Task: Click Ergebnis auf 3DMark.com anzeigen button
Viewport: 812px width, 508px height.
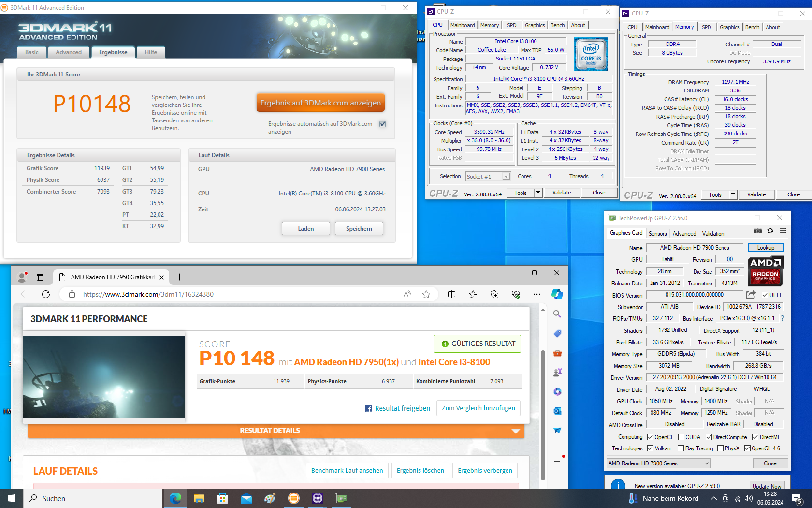Action: (x=320, y=103)
